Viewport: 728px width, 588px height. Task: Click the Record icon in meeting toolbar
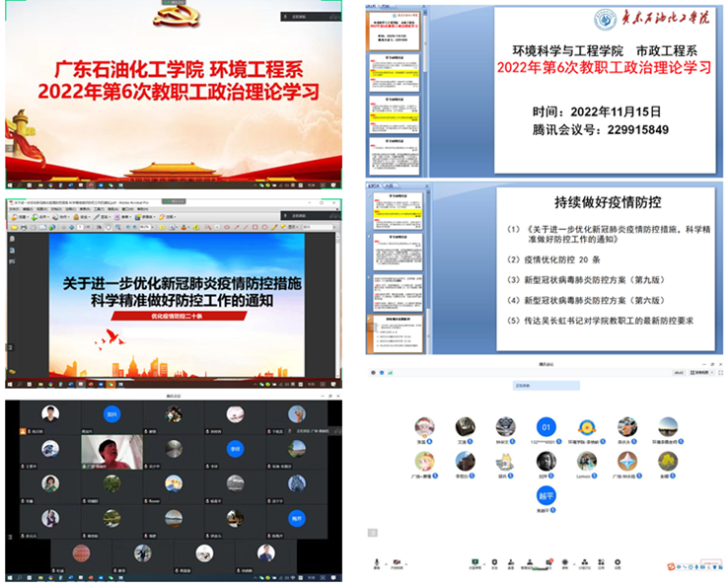click(x=564, y=562)
